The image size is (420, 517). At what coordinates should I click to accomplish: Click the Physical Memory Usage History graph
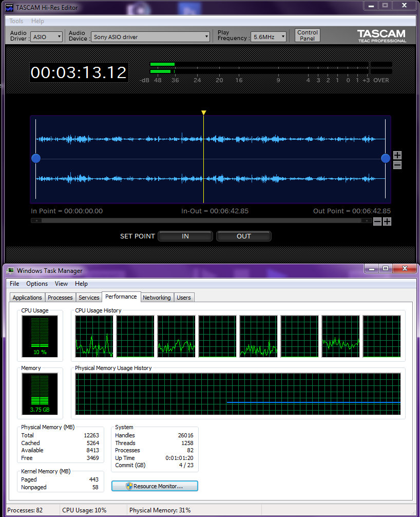[x=238, y=394]
